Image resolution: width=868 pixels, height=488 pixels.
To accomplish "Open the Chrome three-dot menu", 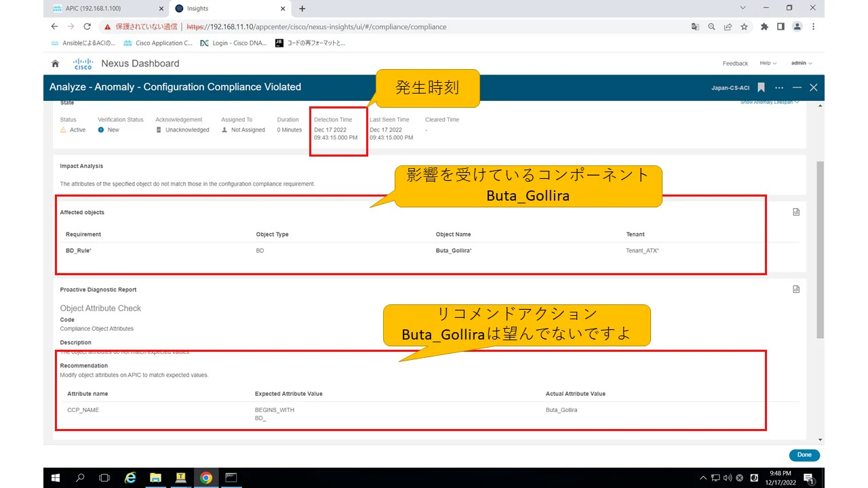I will point(814,26).
